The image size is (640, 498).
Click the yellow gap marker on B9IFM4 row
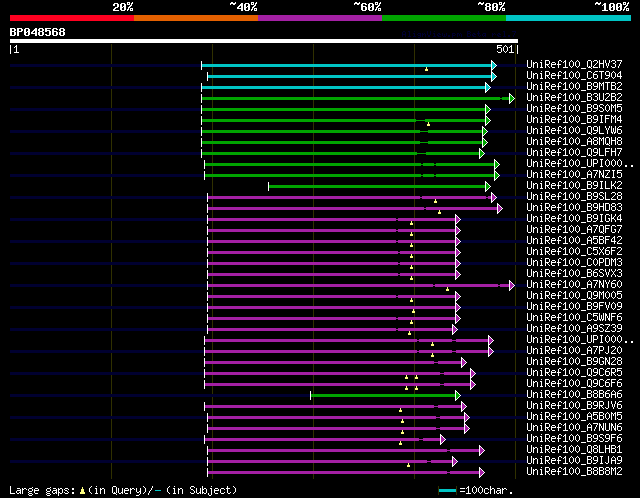pos(428,124)
